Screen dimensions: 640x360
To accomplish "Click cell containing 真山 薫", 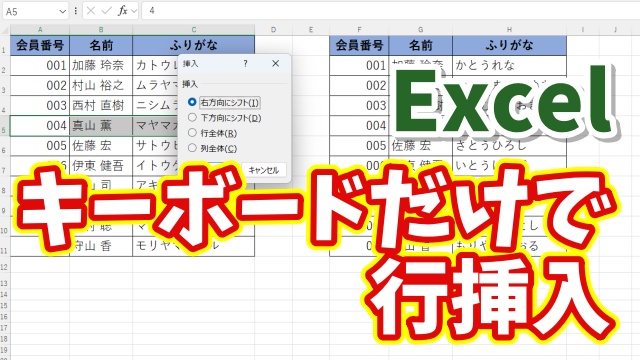I will (101, 125).
